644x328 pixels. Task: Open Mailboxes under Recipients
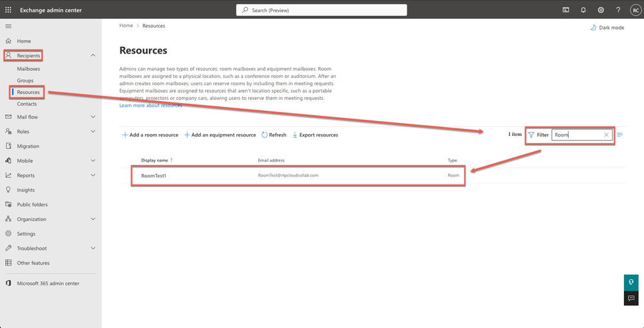click(x=28, y=69)
